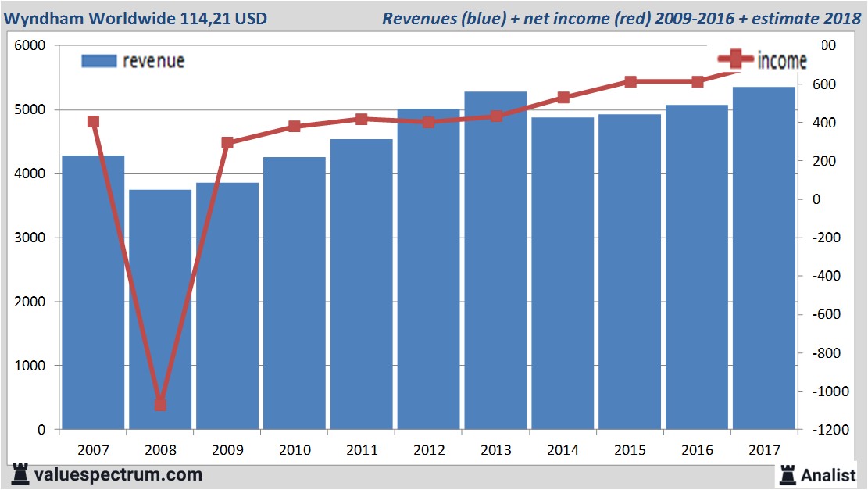Click the -400 right axis label
The image size is (868, 490).
[827, 276]
